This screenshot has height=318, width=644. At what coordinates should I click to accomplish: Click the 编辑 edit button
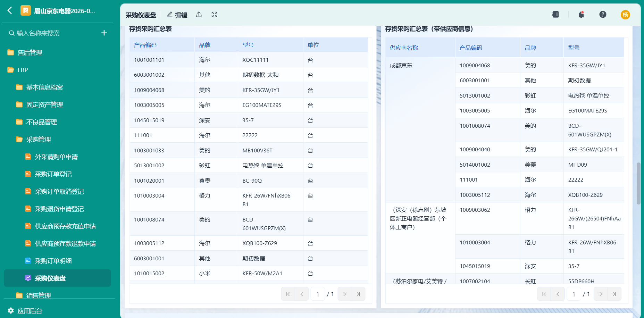click(177, 15)
